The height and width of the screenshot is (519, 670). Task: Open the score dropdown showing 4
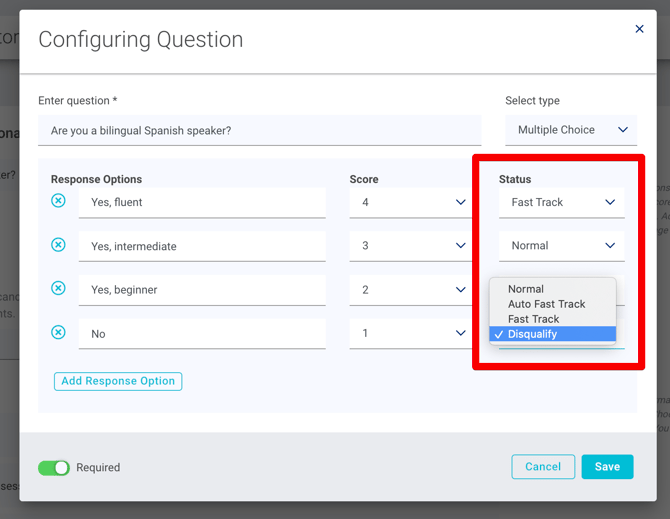(x=412, y=202)
